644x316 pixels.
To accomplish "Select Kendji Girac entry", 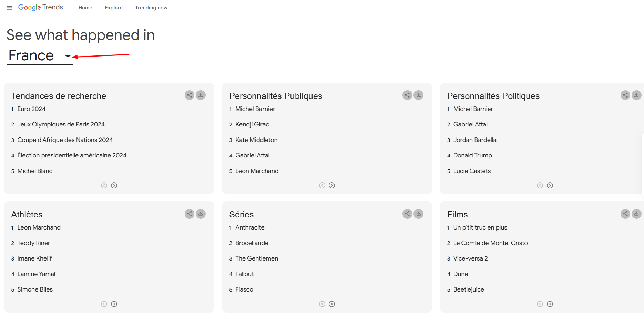I will [x=252, y=124].
